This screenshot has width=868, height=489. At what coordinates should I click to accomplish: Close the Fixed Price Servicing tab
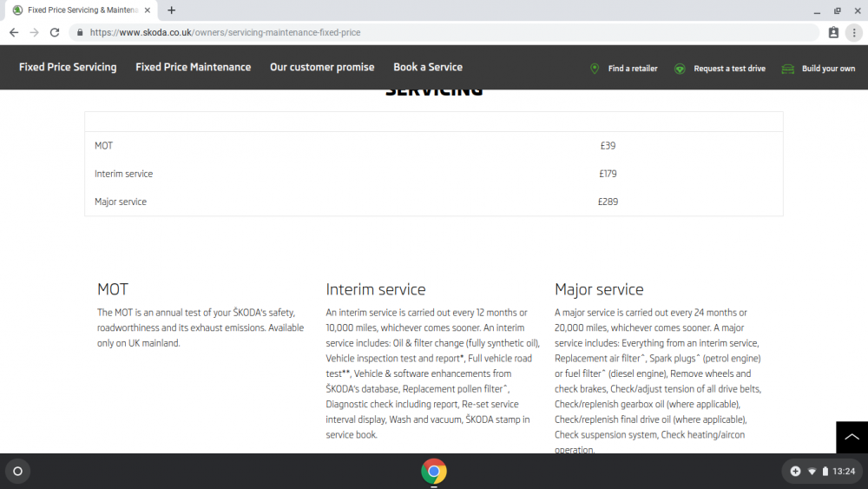coord(148,10)
